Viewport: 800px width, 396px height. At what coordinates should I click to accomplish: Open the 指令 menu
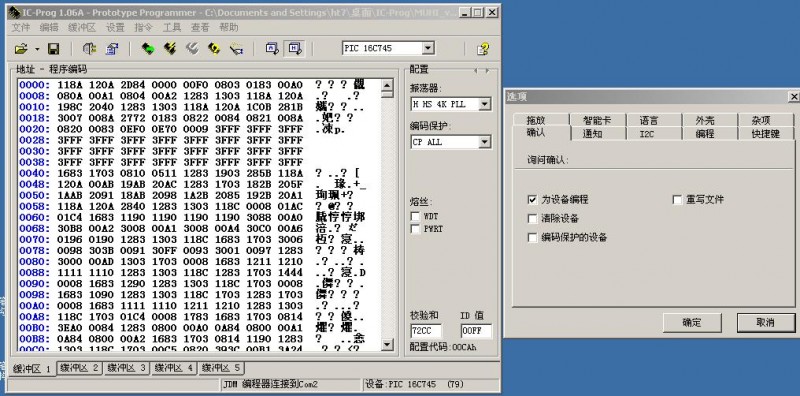click(143, 28)
